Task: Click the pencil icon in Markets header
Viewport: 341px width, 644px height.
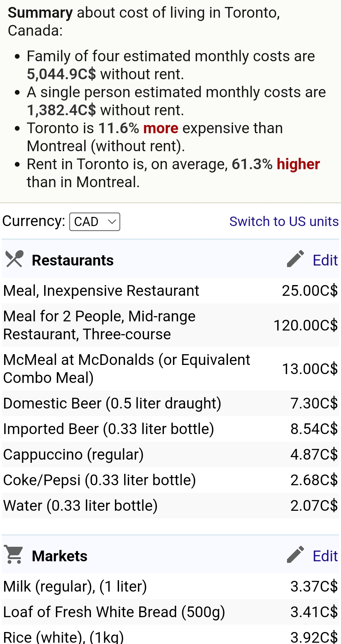Action: [x=295, y=555]
